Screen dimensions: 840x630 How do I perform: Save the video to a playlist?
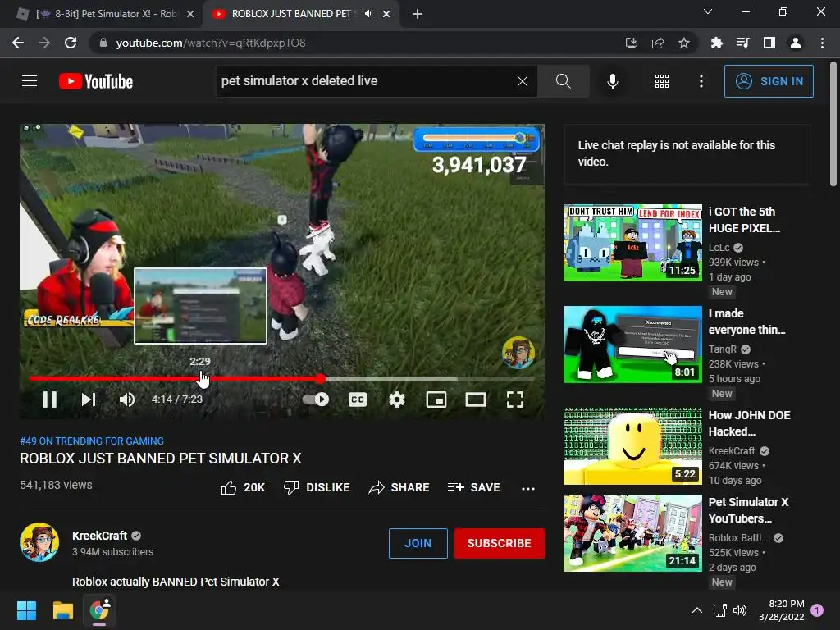click(474, 487)
